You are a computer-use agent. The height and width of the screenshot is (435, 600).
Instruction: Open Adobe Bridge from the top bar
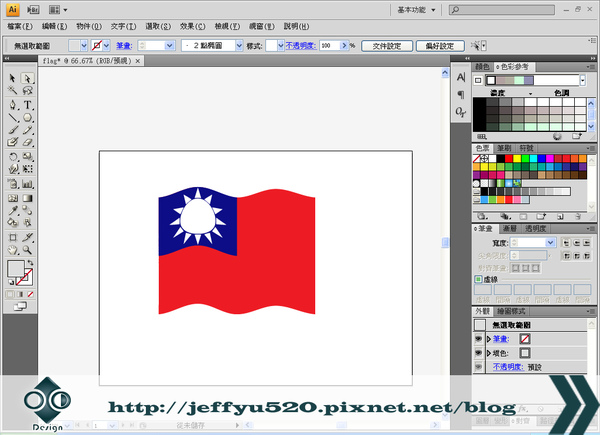pyautogui.click(x=33, y=10)
